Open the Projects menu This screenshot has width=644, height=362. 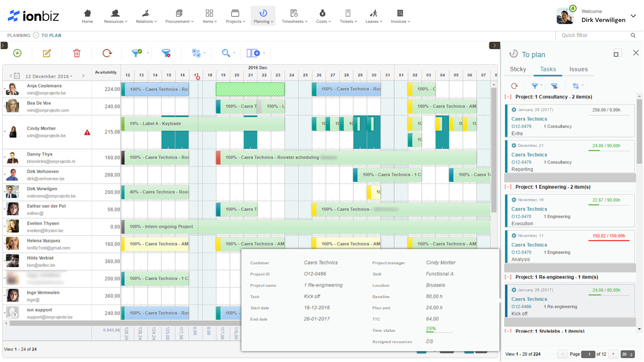[x=235, y=16]
